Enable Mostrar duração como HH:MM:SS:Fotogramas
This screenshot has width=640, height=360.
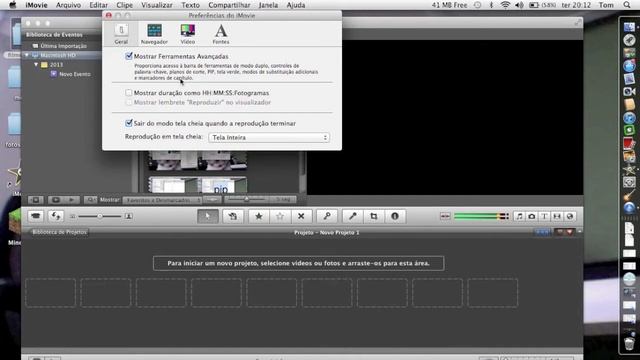point(129,93)
